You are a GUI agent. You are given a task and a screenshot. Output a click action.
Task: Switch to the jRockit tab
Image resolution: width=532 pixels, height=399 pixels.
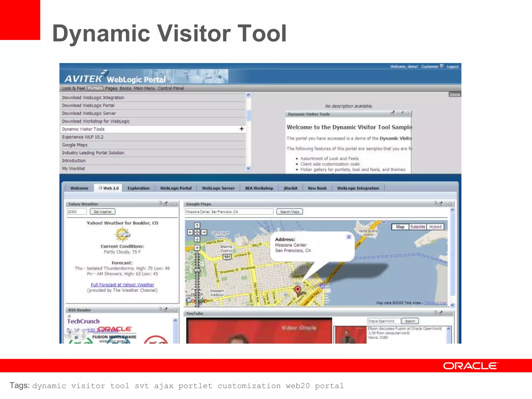(x=291, y=188)
